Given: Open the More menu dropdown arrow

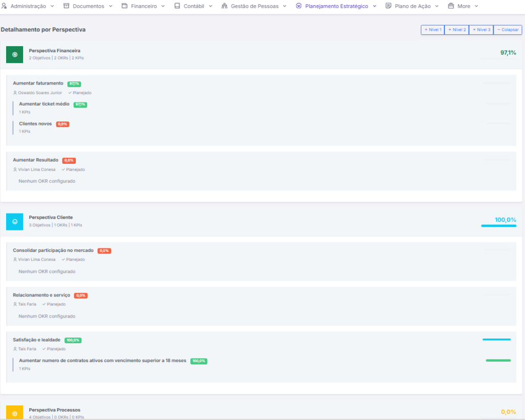Looking at the screenshot, I should click(476, 6).
